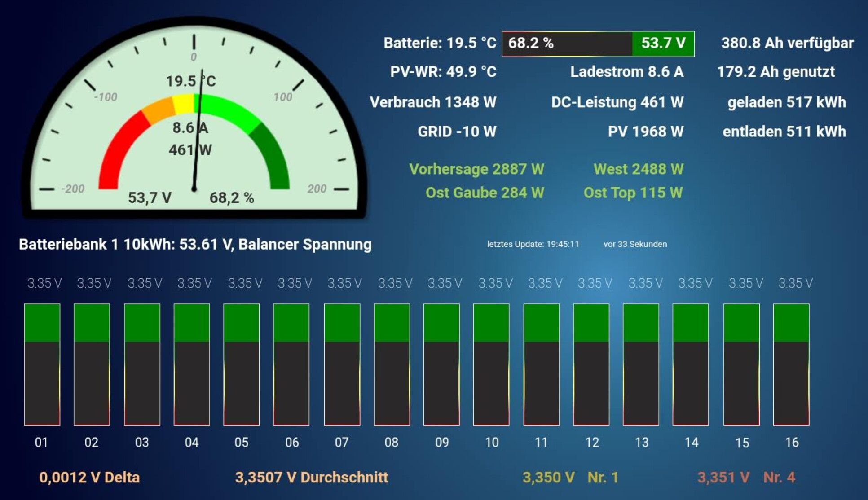Click the Batteriebank 1 10kWh heading
The width and height of the screenshot is (868, 500).
pyautogui.click(x=195, y=244)
